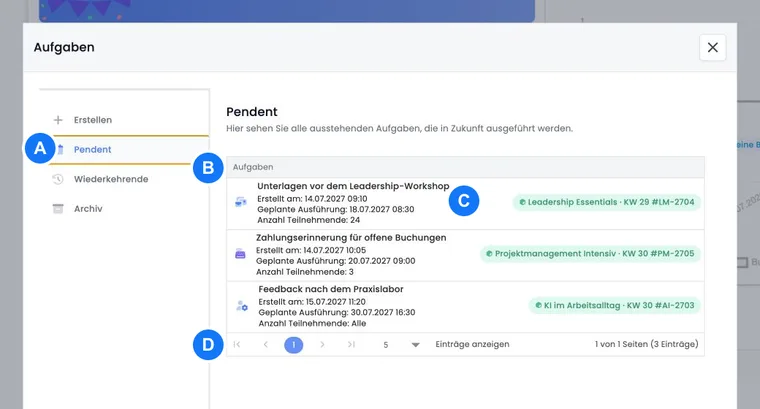Click Geplante Ausführung: 30.07.2027 16:30
The image size is (760, 409).
pos(337,313)
